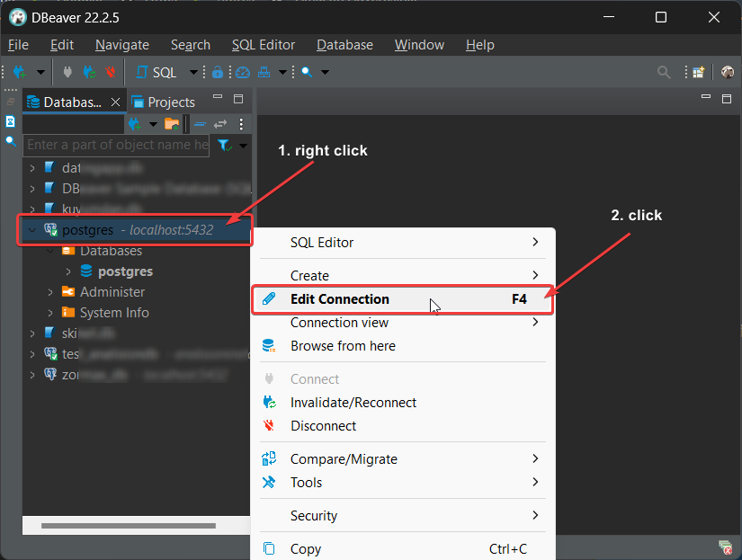Image resolution: width=742 pixels, height=560 pixels.
Task: Maximize the editor area panel
Action: click(727, 98)
